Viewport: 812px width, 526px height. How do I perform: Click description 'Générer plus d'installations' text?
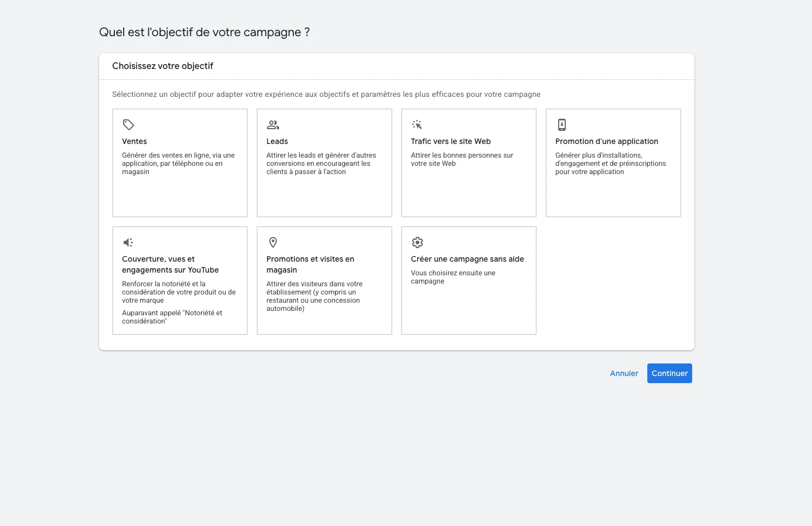611,164
